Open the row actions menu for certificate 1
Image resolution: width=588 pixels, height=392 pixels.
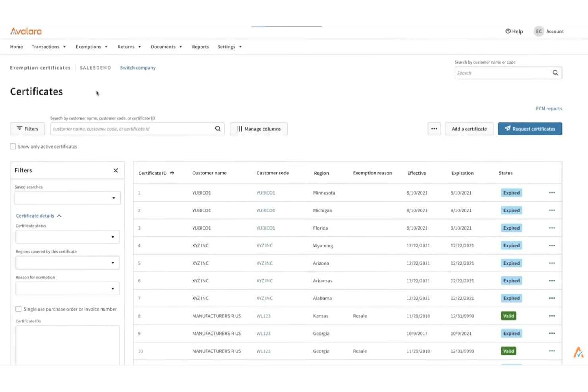(x=551, y=193)
